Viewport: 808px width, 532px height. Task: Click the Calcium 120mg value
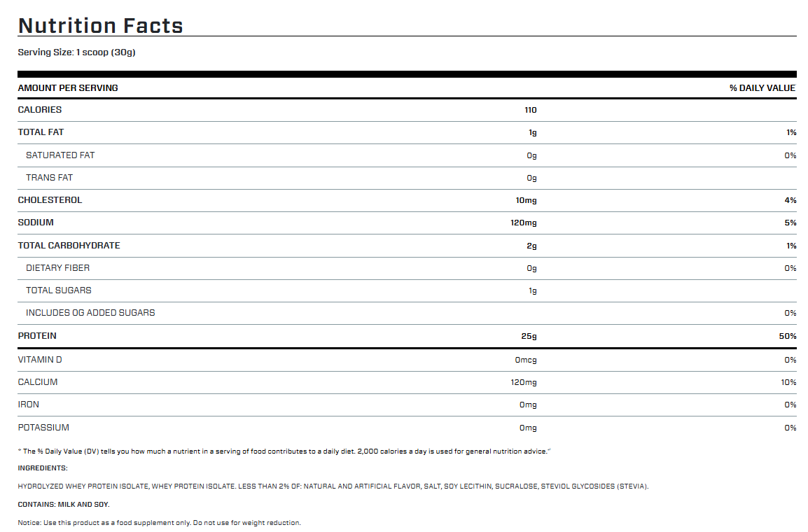tap(524, 382)
